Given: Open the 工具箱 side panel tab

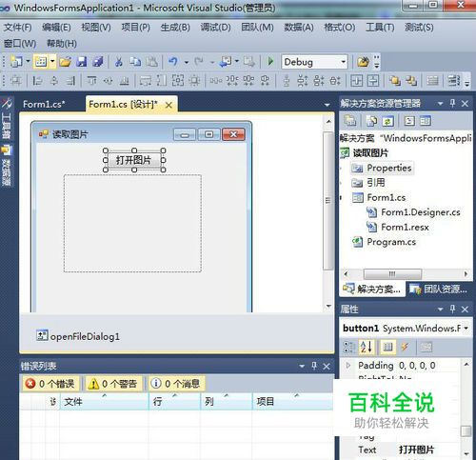Looking at the screenshot, I should 7,119.
